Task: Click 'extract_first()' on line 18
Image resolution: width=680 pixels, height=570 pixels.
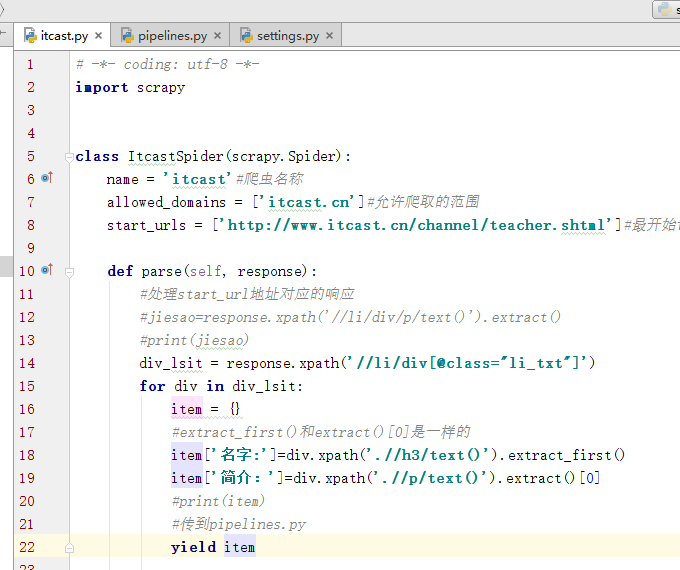Action: (x=566, y=455)
